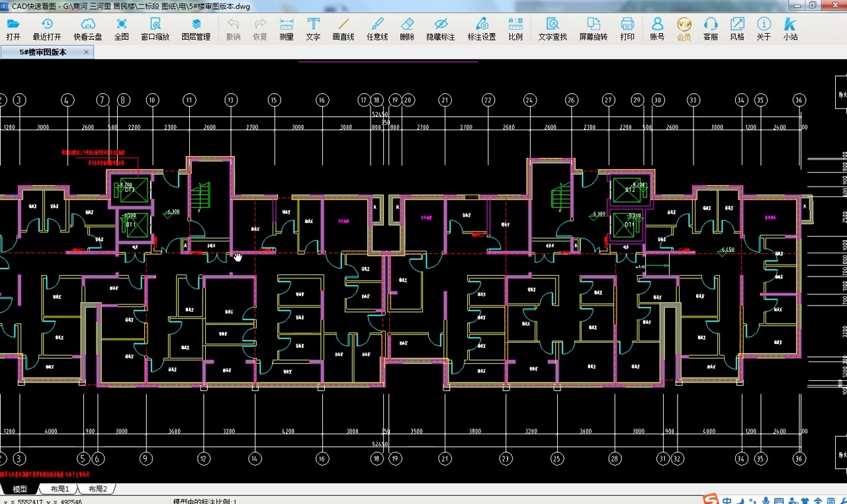
Task: Click axis bubble 13 in the top grid row
Action: 230,100
